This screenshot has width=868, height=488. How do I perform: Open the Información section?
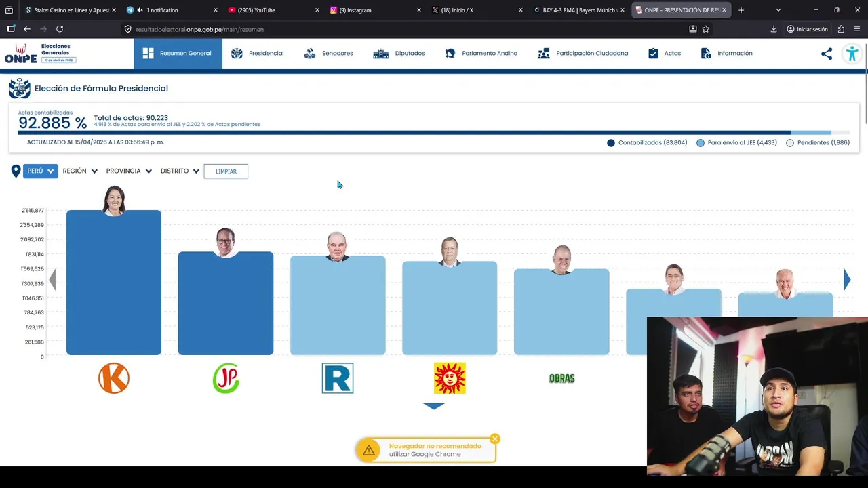click(x=726, y=54)
